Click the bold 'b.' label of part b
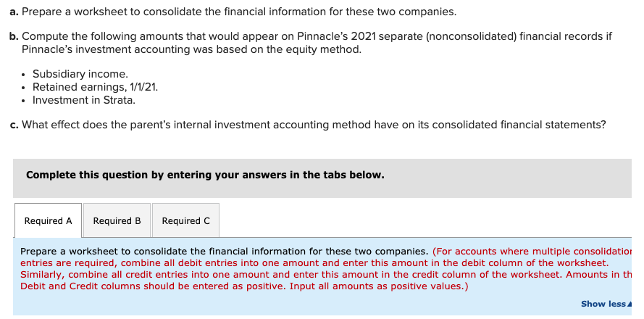The width and height of the screenshot is (644, 319). pyautogui.click(x=14, y=36)
